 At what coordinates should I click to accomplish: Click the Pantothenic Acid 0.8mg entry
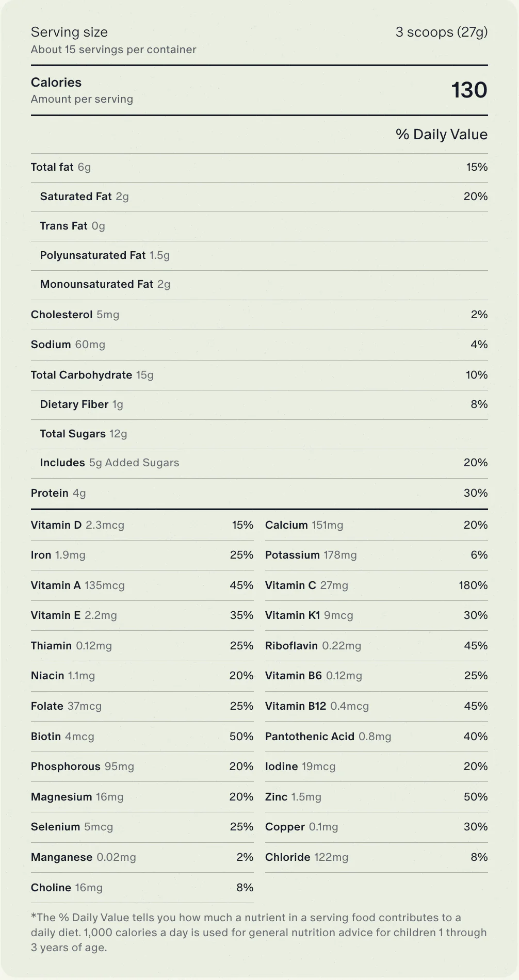pyautogui.click(x=328, y=737)
